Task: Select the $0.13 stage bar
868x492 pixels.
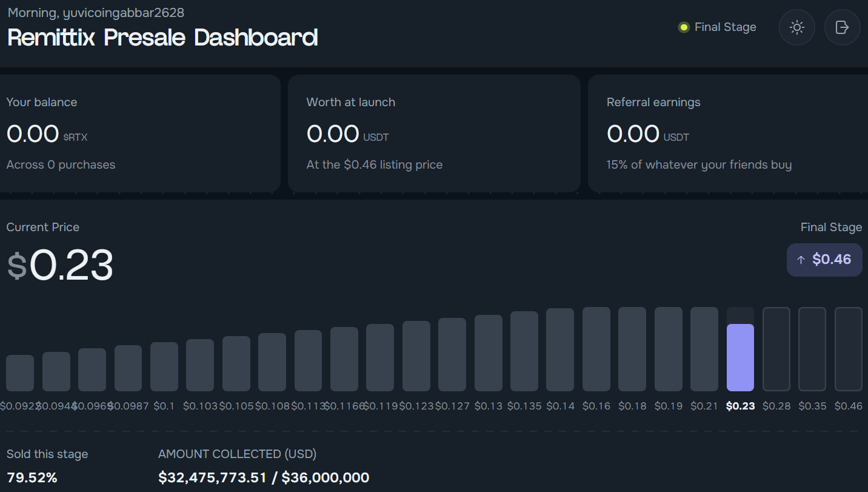Action: pos(489,353)
